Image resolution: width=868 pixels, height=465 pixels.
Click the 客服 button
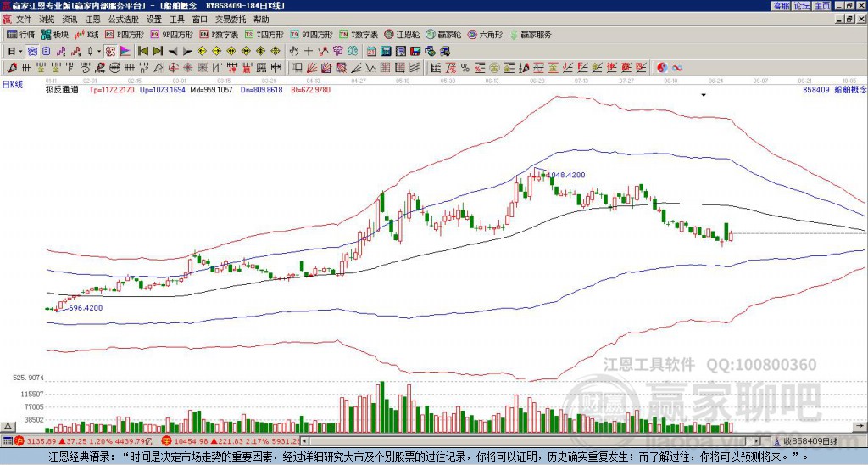coord(781,6)
